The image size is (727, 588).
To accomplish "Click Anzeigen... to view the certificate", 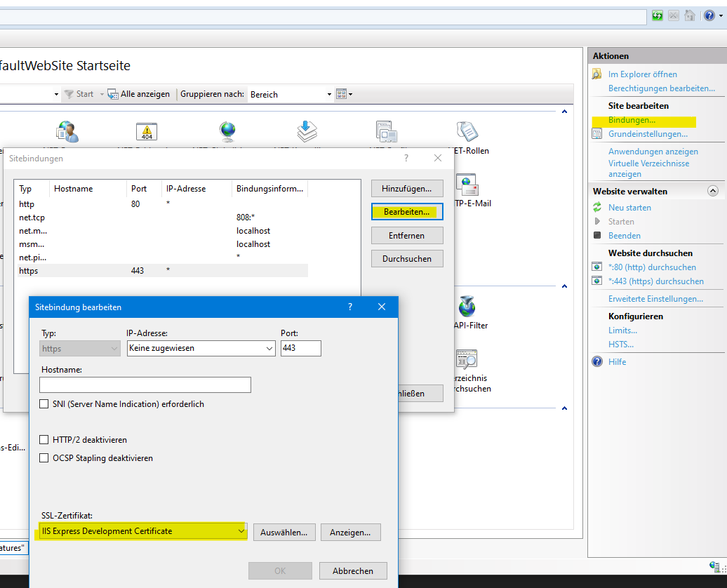I will click(x=350, y=533).
